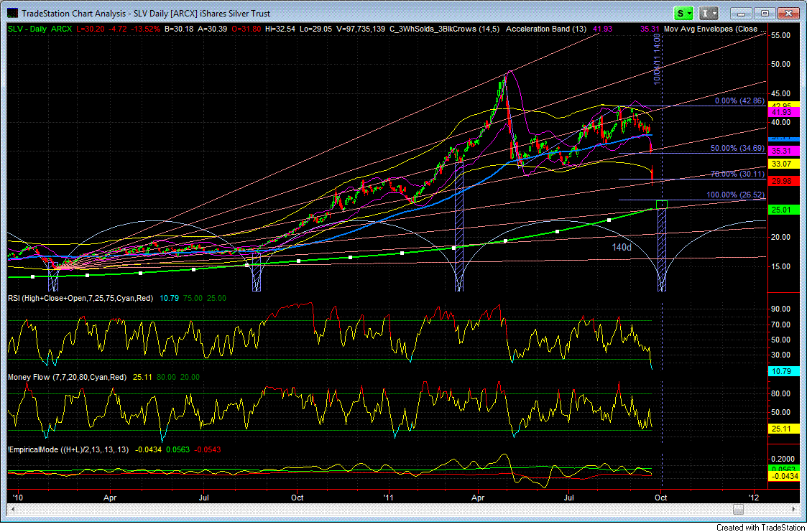Click the vertical 10/04/11 14:00 date line label
Image resolution: width=807 pixels, height=532 pixels.
point(657,60)
